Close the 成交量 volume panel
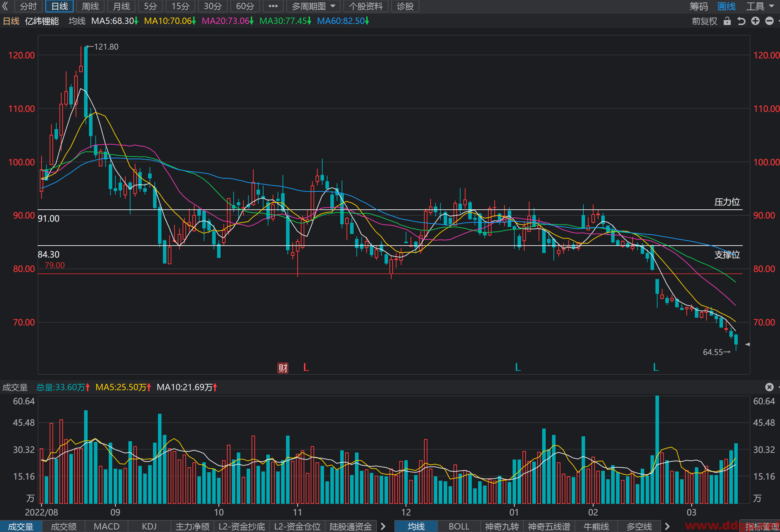 [769, 387]
